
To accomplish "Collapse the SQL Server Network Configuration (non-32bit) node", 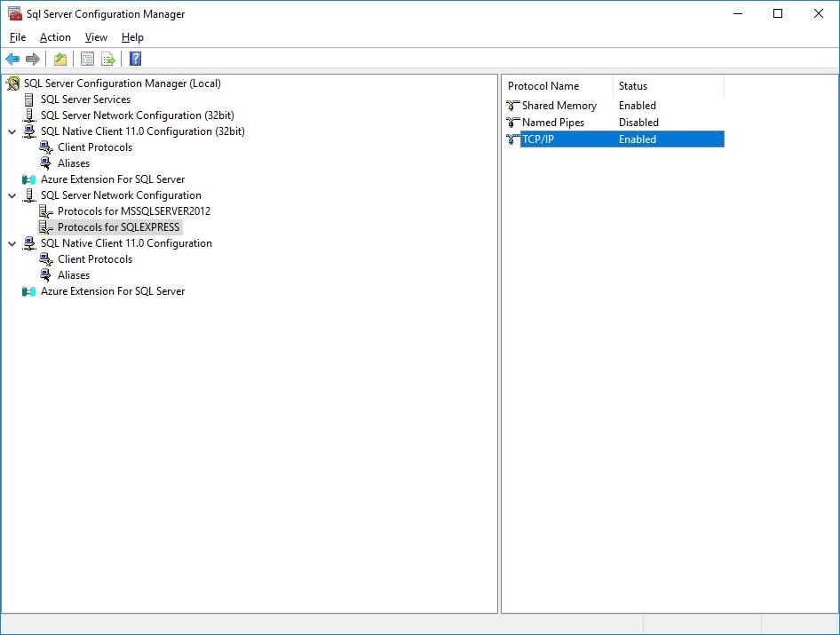I will point(12,195).
